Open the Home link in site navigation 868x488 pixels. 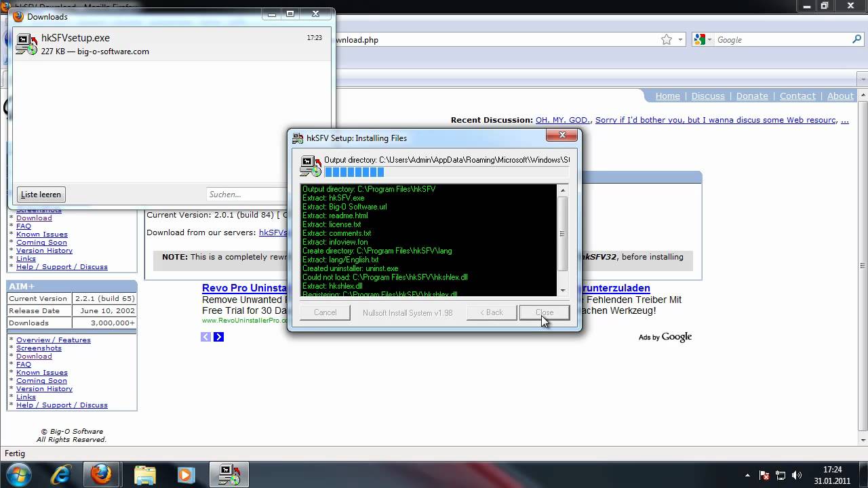click(667, 96)
